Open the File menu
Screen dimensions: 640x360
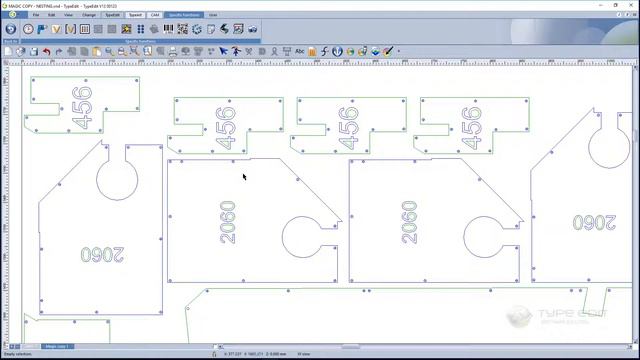[x=36, y=15]
